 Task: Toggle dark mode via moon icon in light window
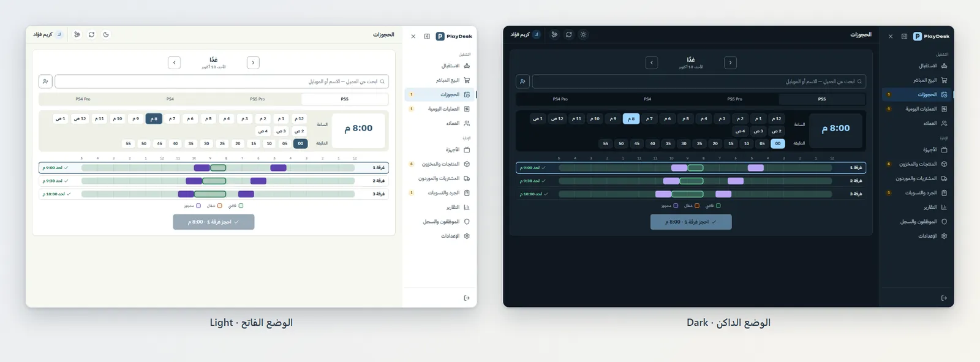[x=106, y=34]
